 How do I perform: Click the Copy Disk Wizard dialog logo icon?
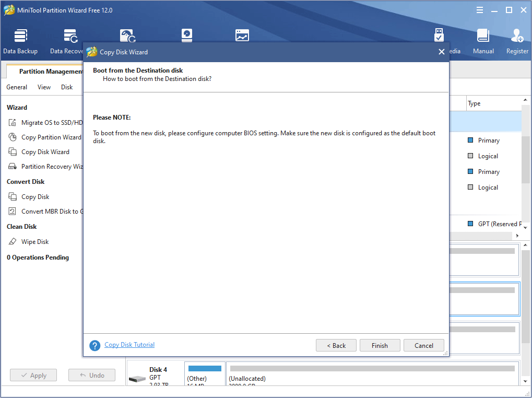coord(91,52)
